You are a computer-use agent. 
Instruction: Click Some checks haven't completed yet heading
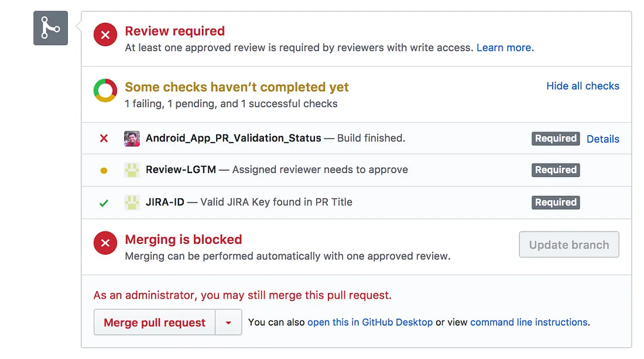click(237, 87)
